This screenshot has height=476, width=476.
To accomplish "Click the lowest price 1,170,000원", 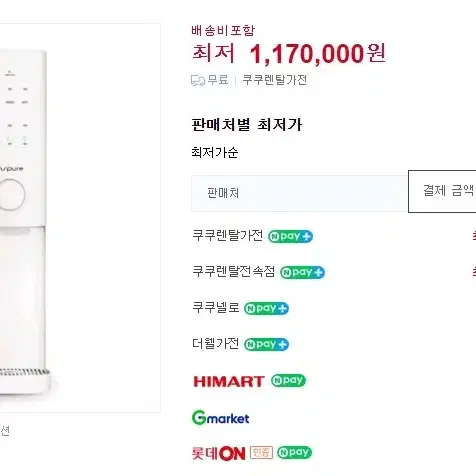I will click(x=318, y=54).
